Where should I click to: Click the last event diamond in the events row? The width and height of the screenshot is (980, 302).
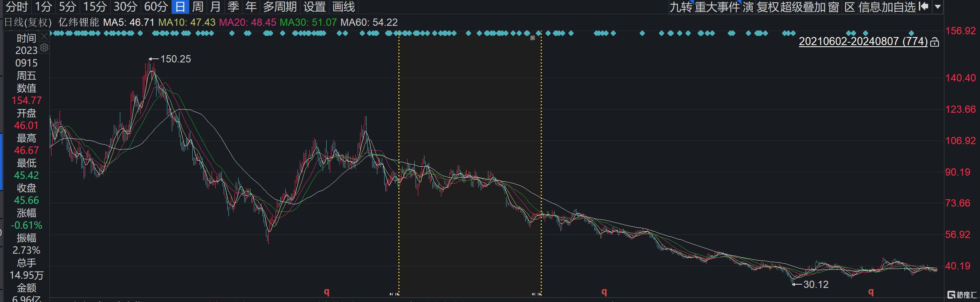pyautogui.click(x=912, y=33)
